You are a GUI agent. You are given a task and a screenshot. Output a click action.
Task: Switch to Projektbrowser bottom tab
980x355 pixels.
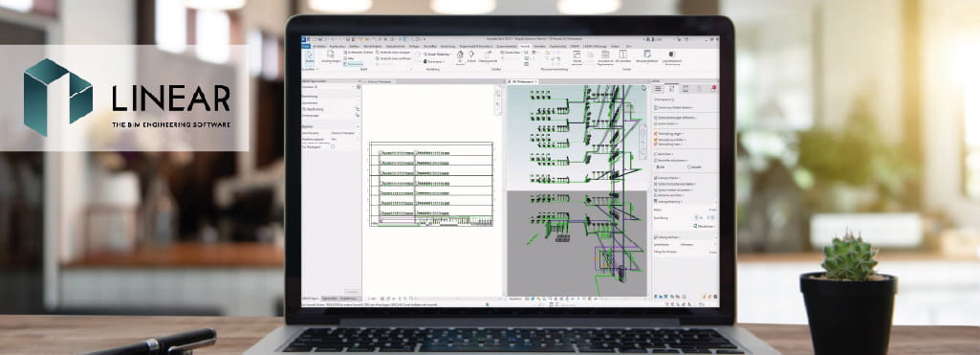(349, 299)
